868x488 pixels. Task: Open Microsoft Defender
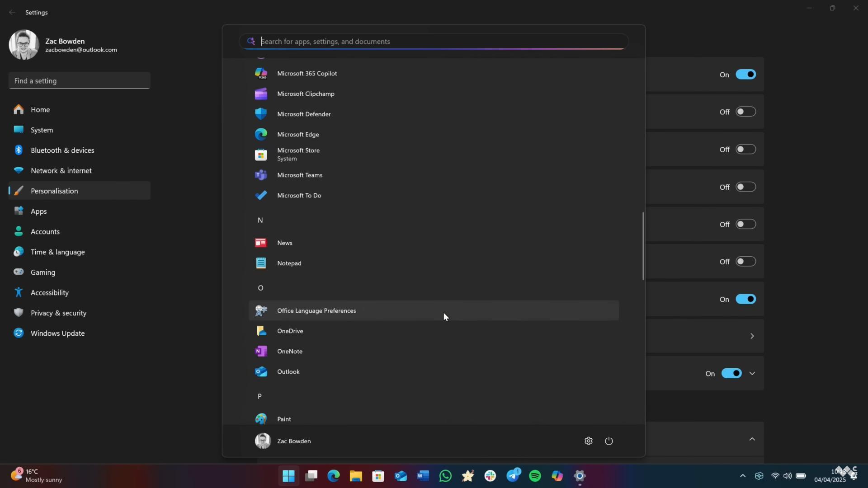(x=434, y=114)
